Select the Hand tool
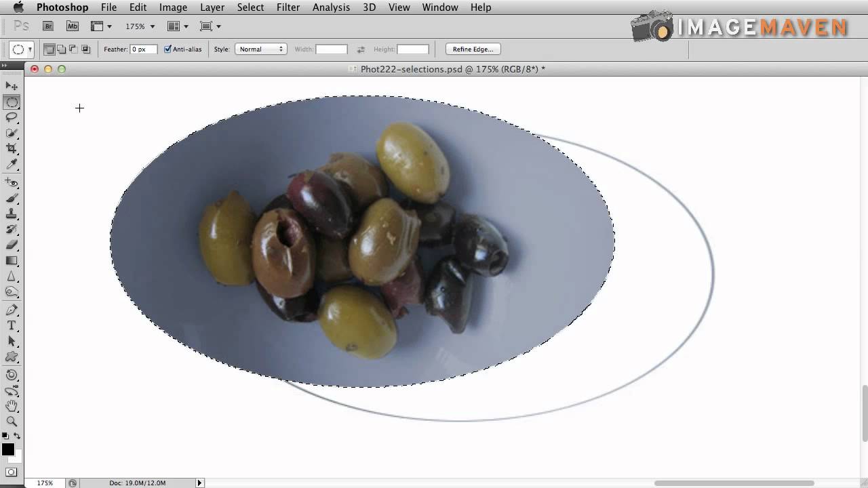Screen dimensions: 868x488 (12, 407)
